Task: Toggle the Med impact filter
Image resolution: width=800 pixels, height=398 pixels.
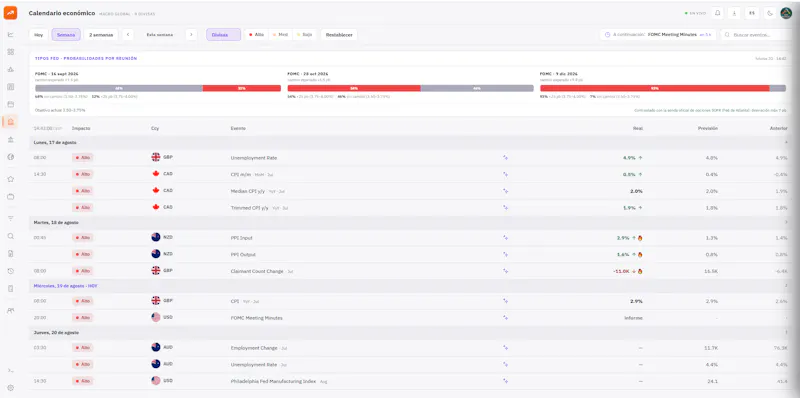Action: [280, 35]
